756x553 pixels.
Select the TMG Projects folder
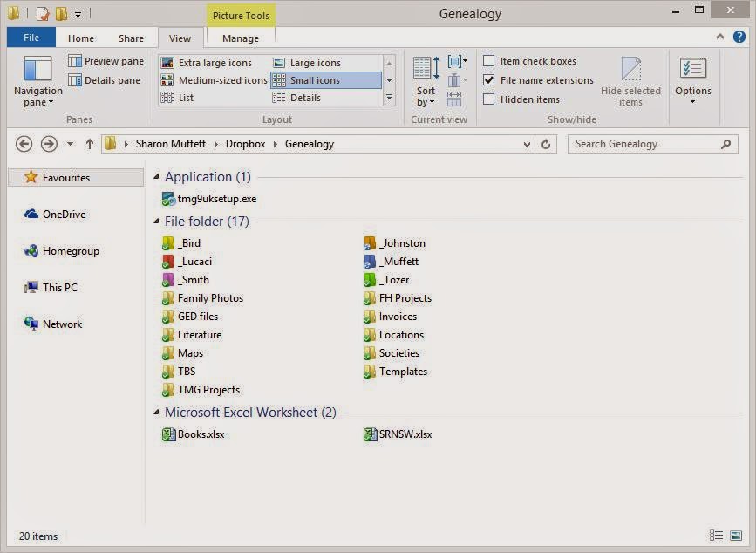click(201, 390)
